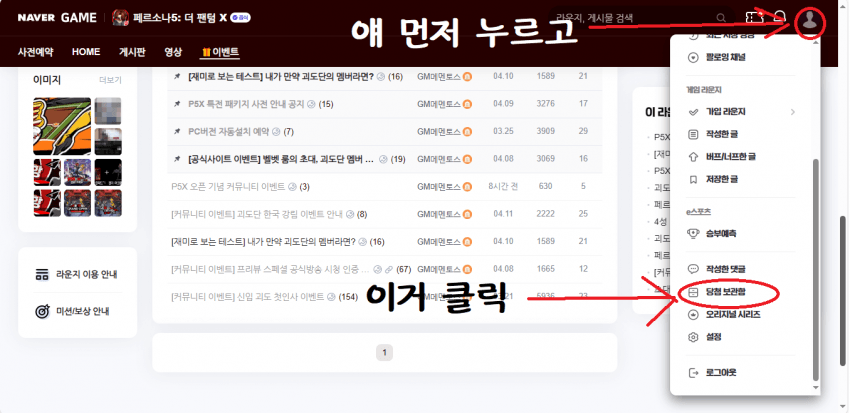Open post 신입 괴도 첫인사 이벤트
The height and width of the screenshot is (413, 850).
(248, 297)
